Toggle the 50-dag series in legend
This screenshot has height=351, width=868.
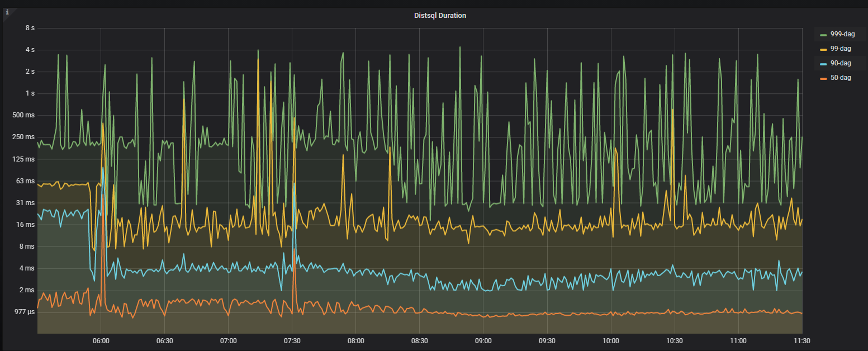pyautogui.click(x=841, y=78)
